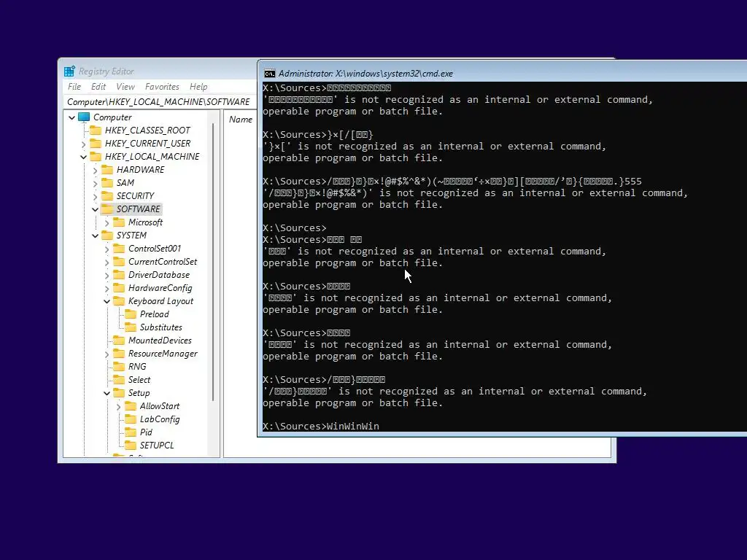This screenshot has height=560, width=747.
Task: Click the HardwareConfig folder icon
Action: [x=119, y=287]
